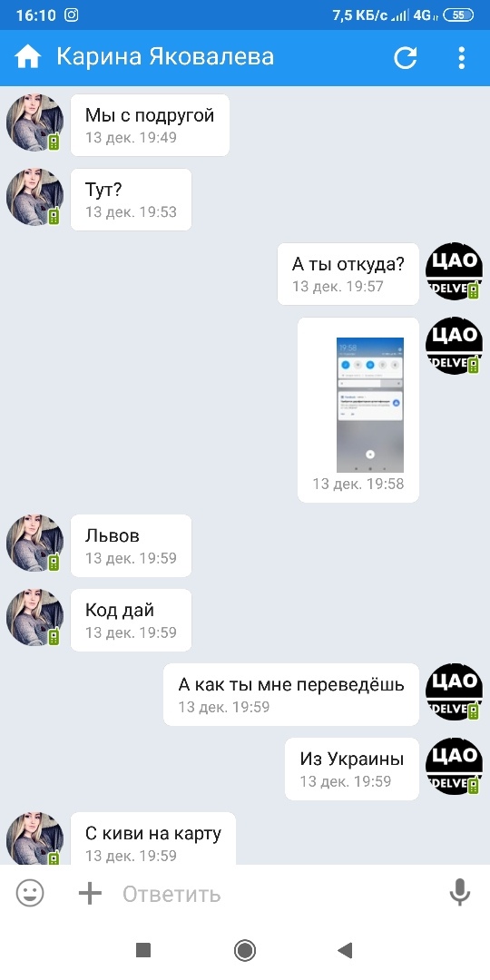Select the Львов message bubble

click(131, 545)
